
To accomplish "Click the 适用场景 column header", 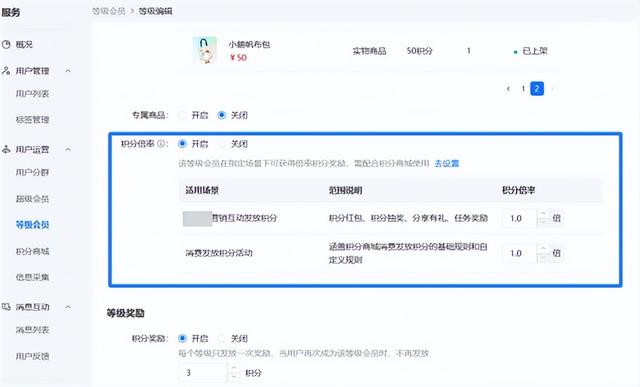I will (202, 190).
